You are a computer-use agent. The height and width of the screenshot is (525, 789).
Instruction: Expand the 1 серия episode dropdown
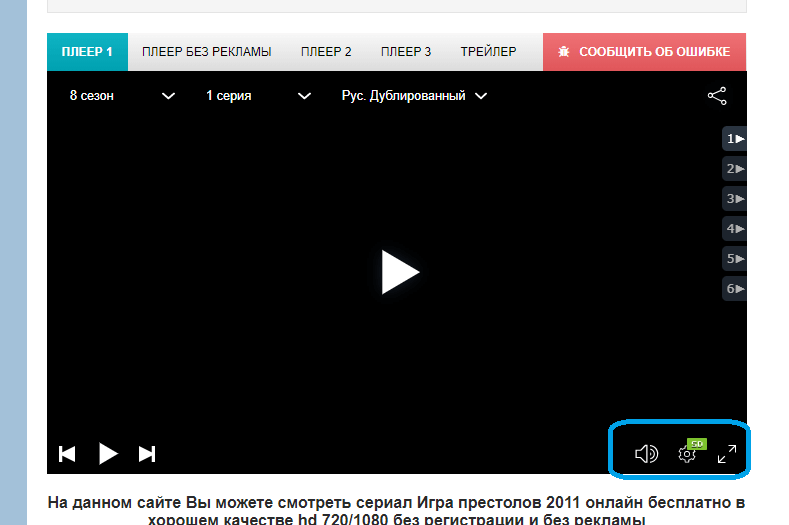pos(258,96)
